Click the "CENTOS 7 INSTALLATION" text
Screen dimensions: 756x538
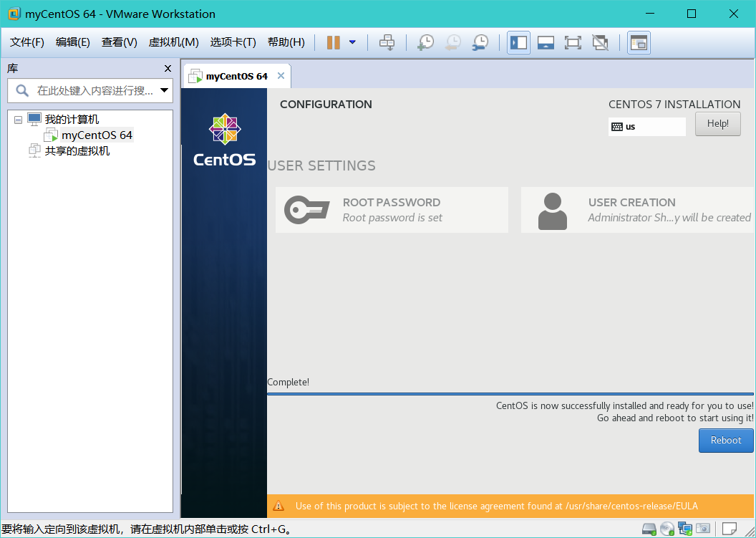(674, 104)
